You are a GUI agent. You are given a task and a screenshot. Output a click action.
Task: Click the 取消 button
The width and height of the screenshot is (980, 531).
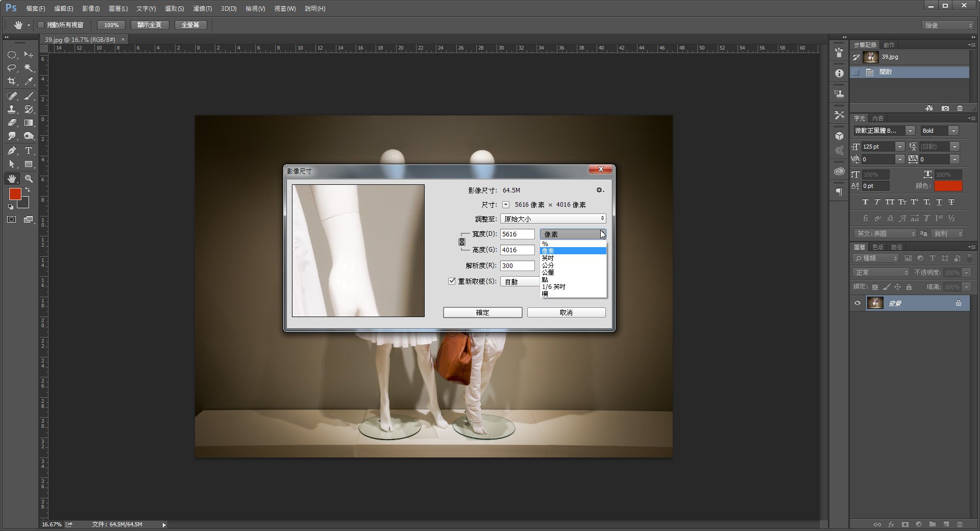coord(566,312)
